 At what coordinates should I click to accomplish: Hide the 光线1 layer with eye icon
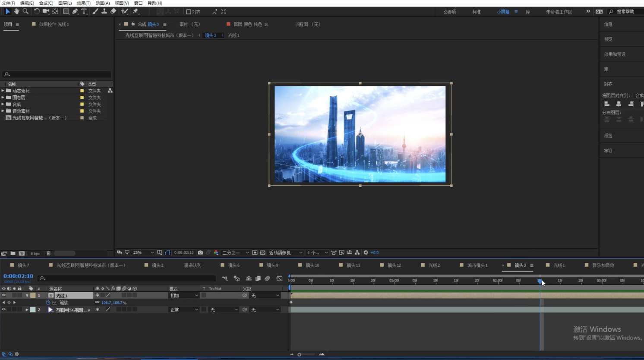point(4,296)
